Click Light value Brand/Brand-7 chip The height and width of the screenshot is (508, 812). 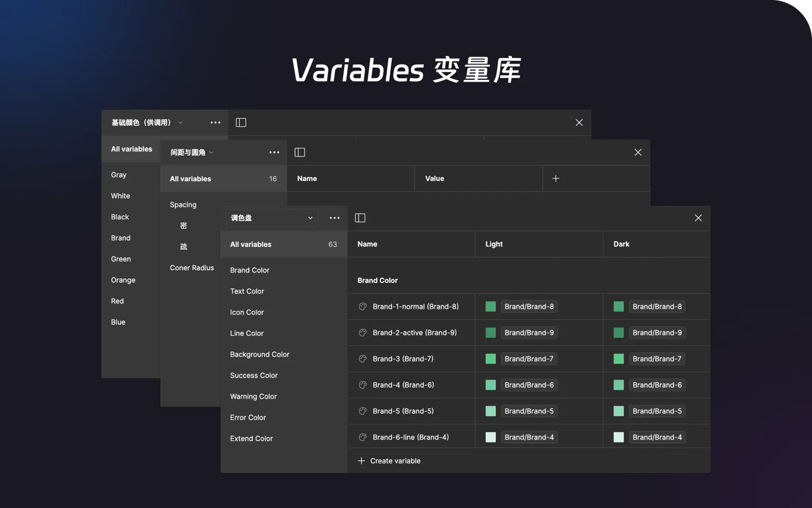coord(529,359)
